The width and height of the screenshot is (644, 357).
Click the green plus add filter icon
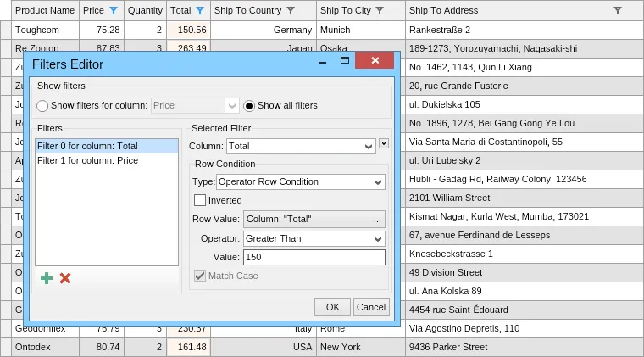pos(47,278)
